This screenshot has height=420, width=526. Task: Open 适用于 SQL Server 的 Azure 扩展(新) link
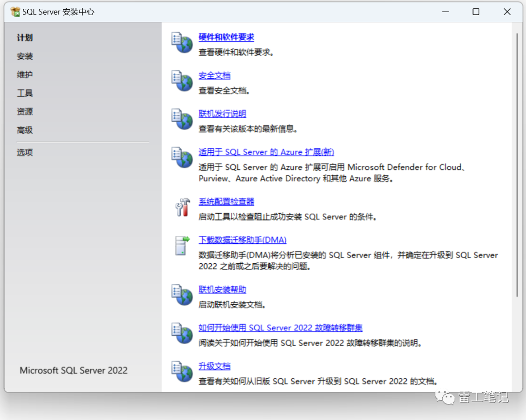tap(266, 152)
